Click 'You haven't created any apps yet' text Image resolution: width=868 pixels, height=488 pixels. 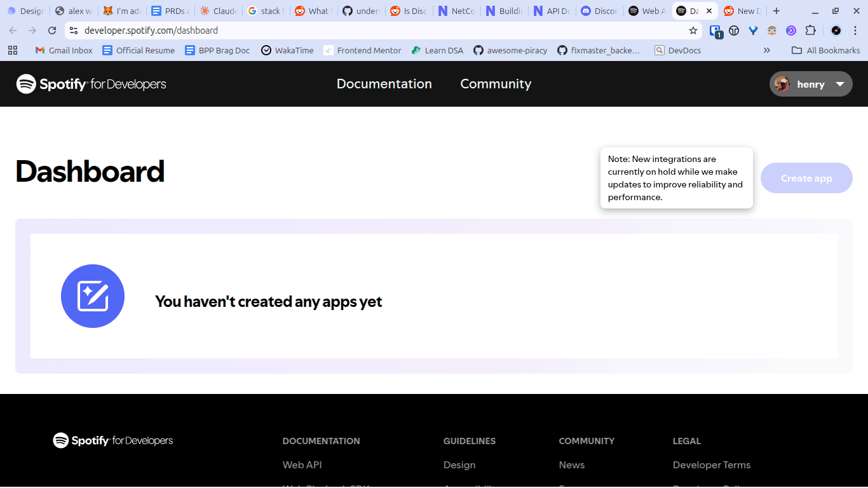tap(269, 301)
